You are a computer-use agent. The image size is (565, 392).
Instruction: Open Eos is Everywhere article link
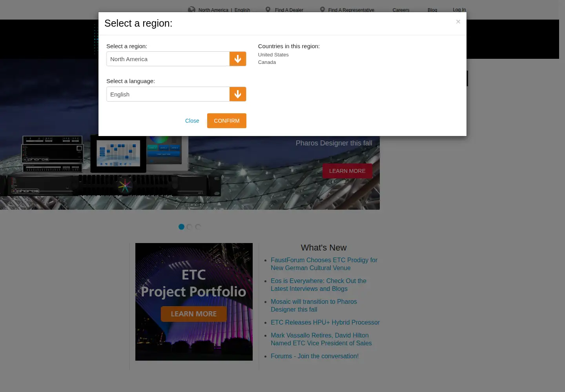point(319,285)
